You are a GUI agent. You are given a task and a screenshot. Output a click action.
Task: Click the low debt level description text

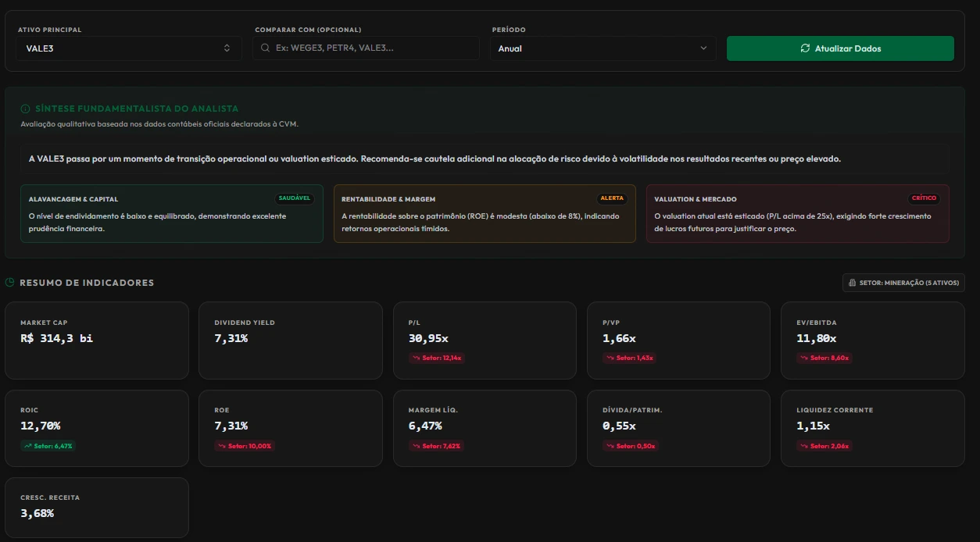(157, 223)
